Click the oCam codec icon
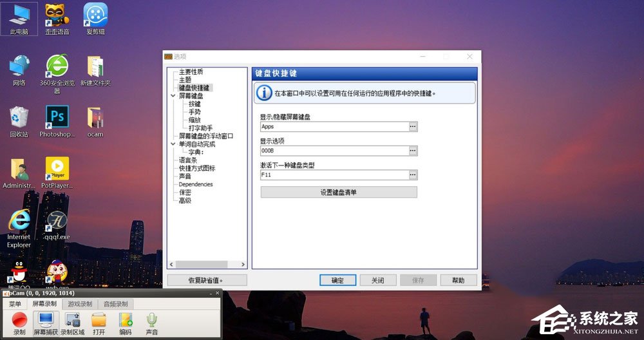 [126, 323]
